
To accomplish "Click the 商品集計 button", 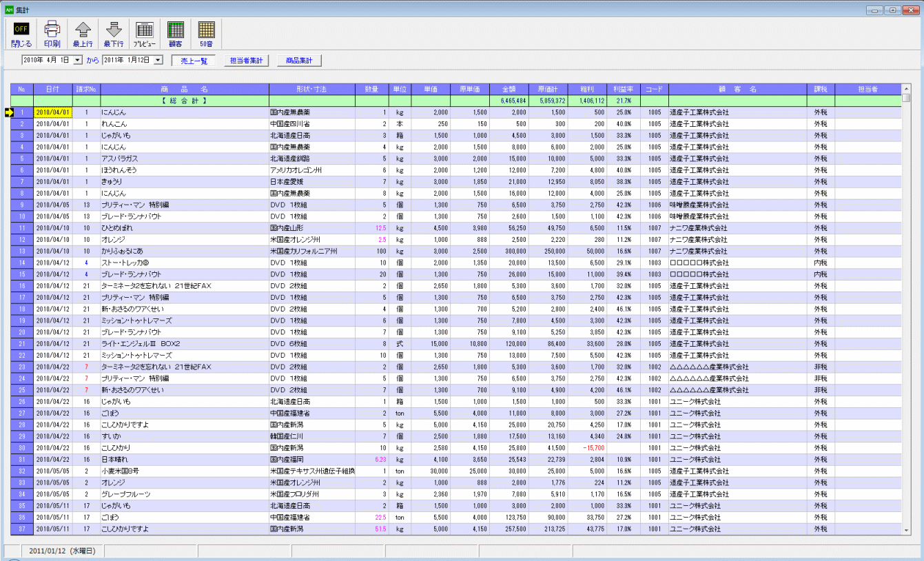I will tap(299, 61).
